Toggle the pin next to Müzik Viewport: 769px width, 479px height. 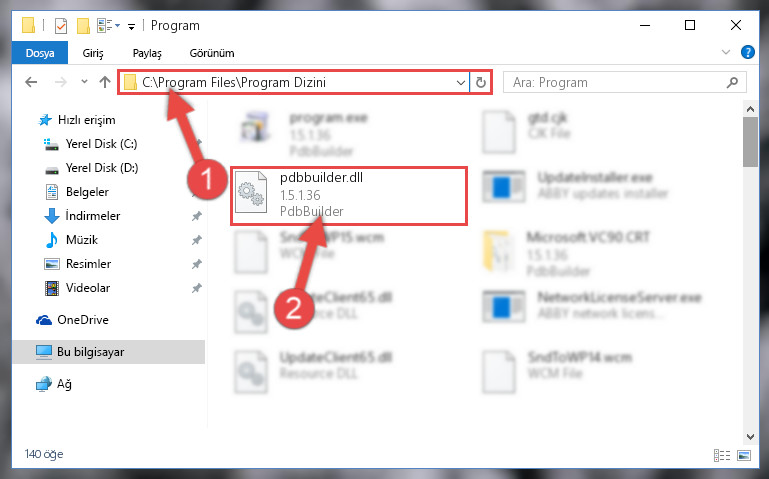(197, 240)
